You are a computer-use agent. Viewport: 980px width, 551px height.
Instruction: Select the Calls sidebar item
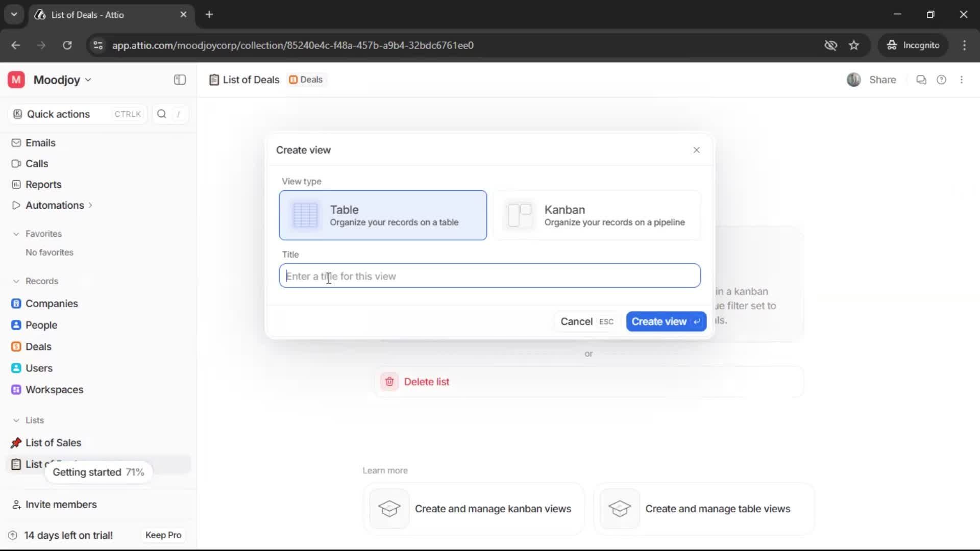pyautogui.click(x=37, y=163)
